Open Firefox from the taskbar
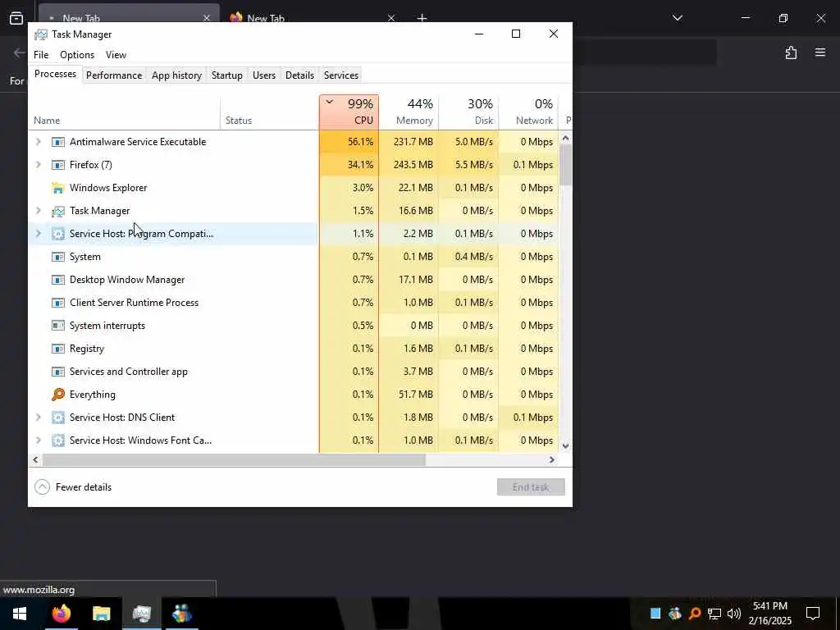 click(x=61, y=614)
